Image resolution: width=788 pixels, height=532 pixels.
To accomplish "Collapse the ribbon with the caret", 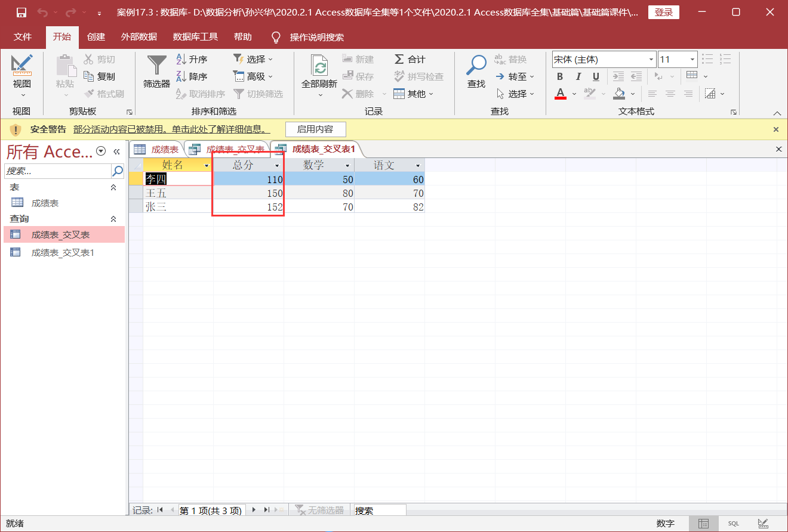I will (x=777, y=113).
